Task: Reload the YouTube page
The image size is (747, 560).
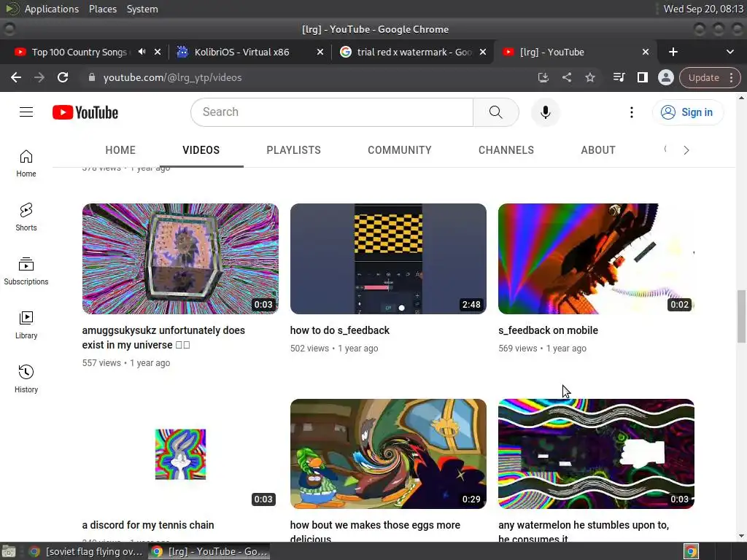Action: coord(63,77)
